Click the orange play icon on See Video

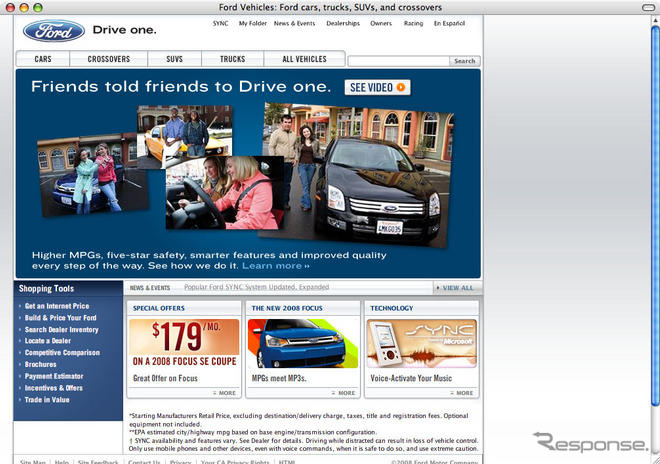coord(401,87)
